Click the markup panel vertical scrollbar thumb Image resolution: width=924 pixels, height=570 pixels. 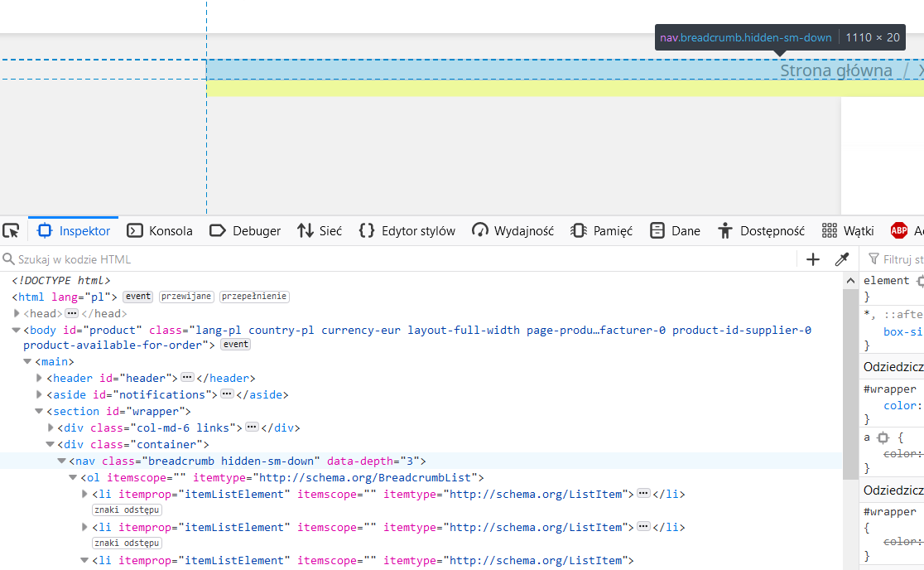[850, 384]
